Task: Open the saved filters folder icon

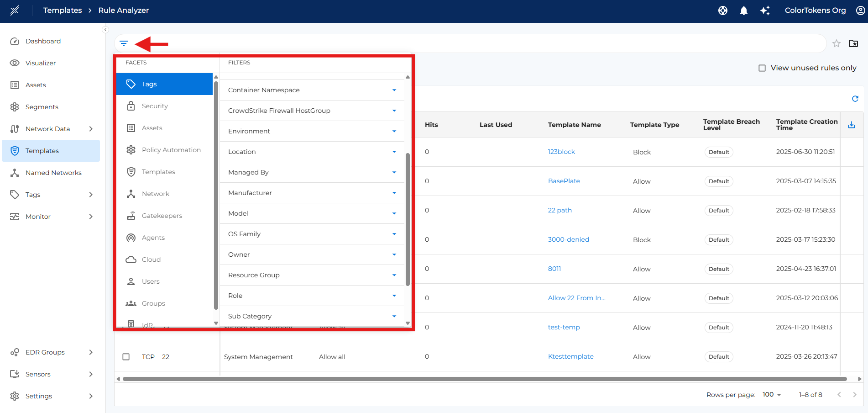Action: click(853, 43)
